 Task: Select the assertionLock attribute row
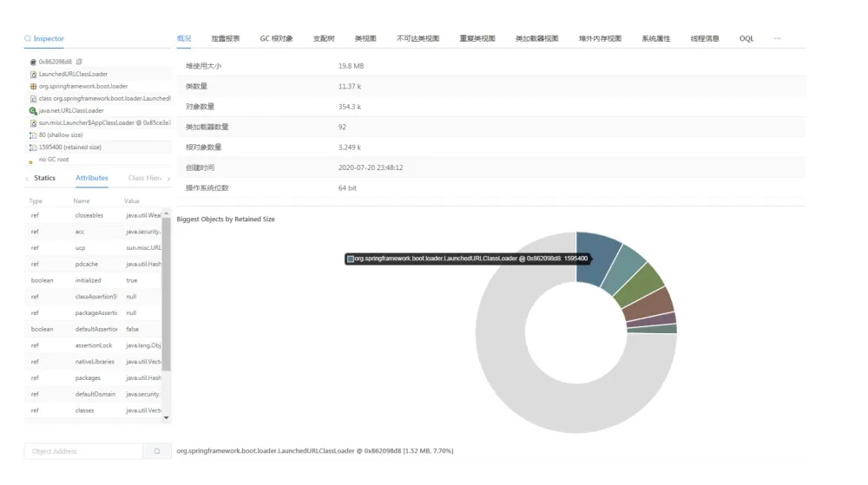(93, 345)
